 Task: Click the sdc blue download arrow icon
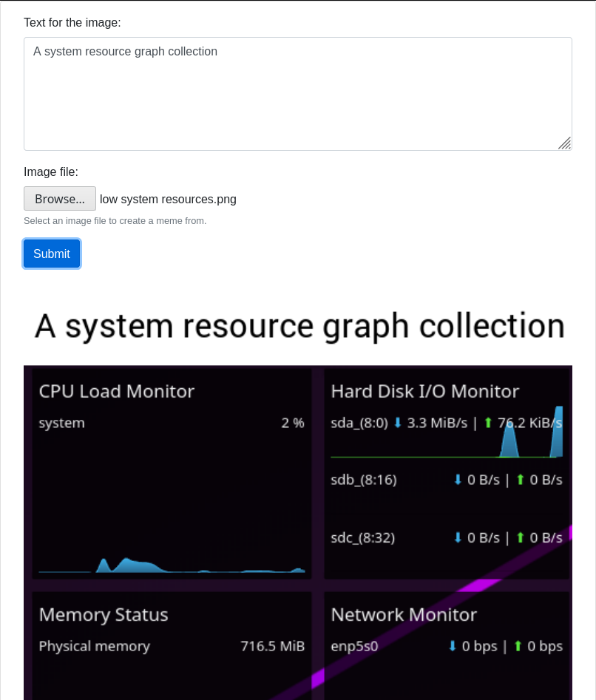[458, 537]
